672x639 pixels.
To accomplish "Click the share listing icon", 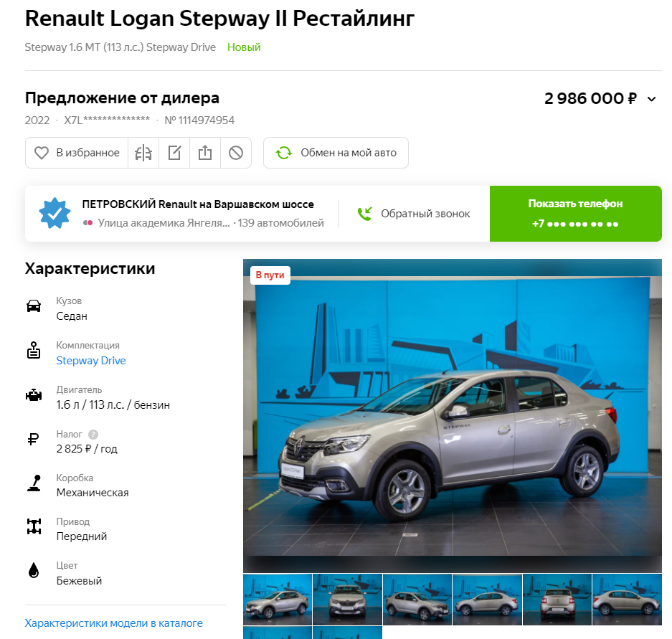I will (x=205, y=153).
